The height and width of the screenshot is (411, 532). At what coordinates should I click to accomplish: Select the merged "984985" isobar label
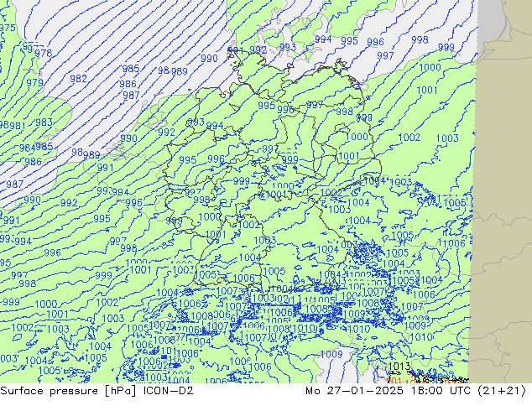(x=36, y=147)
